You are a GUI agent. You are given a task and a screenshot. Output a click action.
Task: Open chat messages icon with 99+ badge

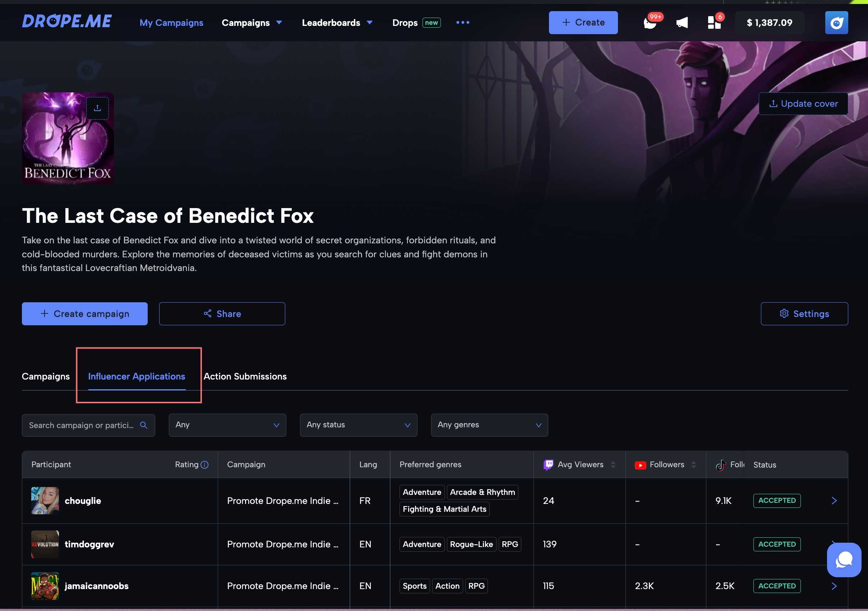(x=651, y=23)
